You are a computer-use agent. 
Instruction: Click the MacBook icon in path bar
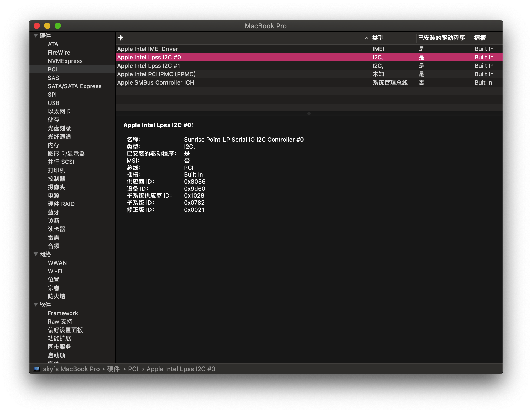(37, 369)
